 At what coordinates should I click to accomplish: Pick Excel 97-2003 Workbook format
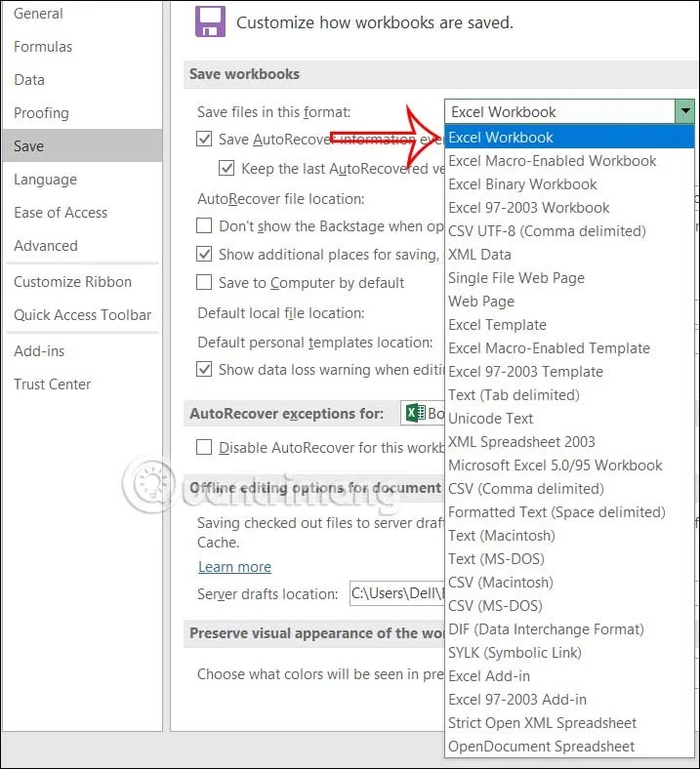[569, 208]
